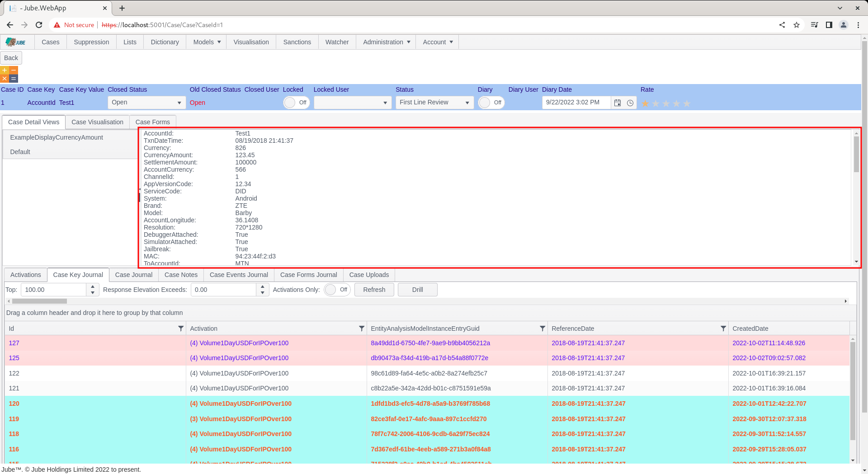
Task: Toggle the Locked switch
Action: 297,103
